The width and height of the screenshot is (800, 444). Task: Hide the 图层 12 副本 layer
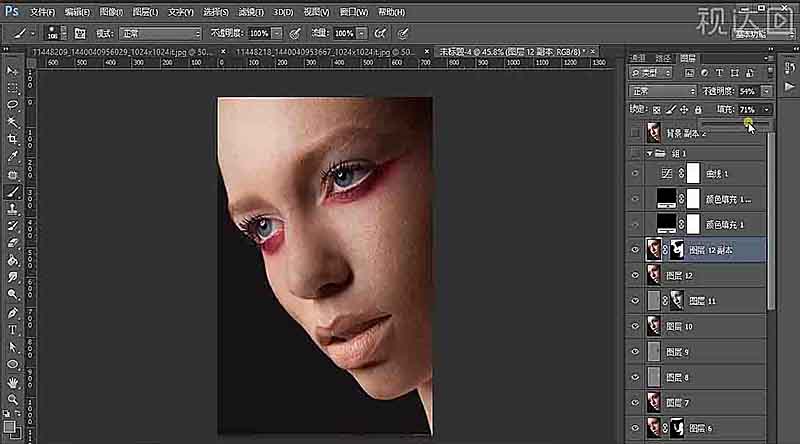(x=635, y=250)
